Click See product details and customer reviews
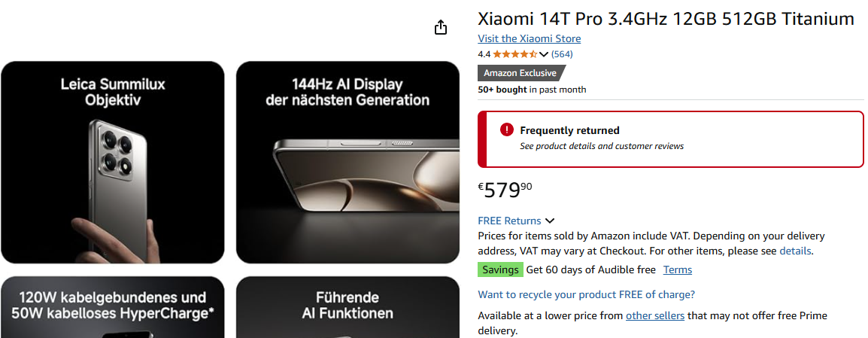The width and height of the screenshot is (868, 338). [602, 146]
